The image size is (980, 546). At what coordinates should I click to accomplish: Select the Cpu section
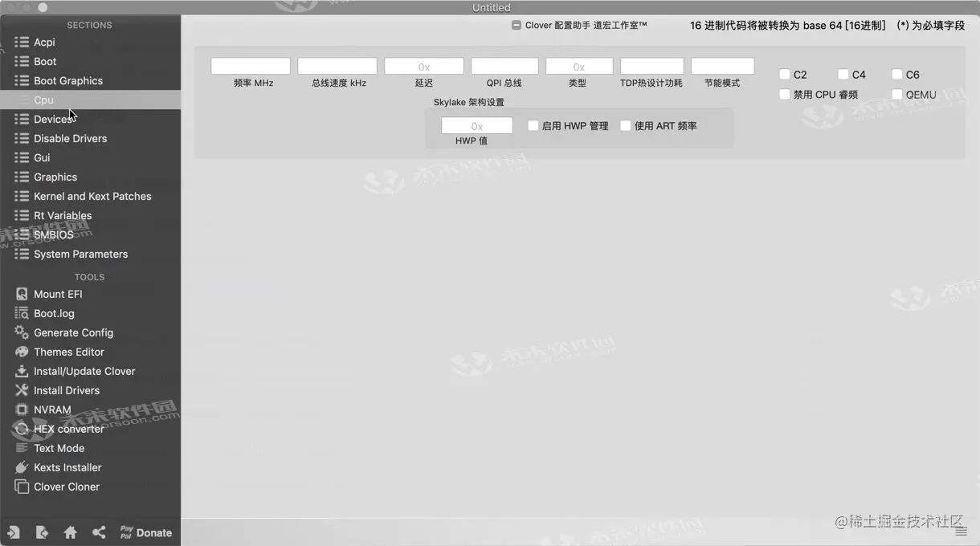(90, 100)
